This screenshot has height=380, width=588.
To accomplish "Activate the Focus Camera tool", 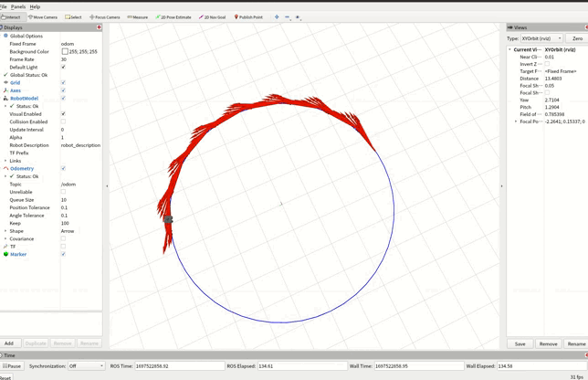I will [x=104, y=16].
